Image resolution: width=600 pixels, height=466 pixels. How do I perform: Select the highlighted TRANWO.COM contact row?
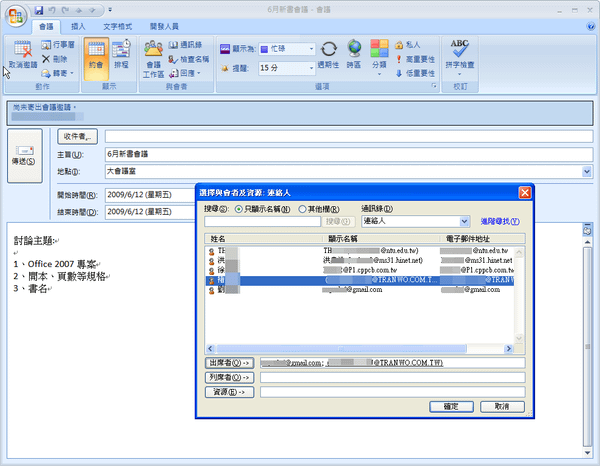[x=360, y=280]
